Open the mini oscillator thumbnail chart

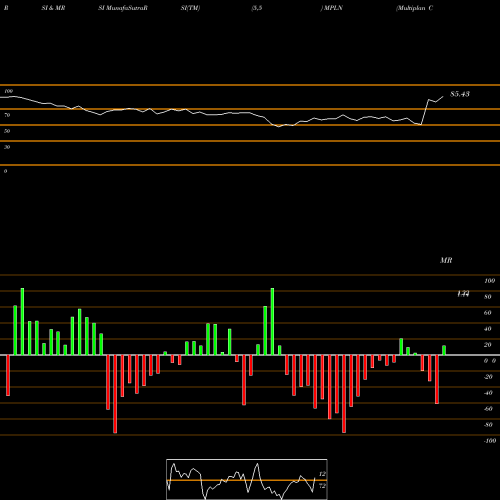pyautogui.click(x=247, y=479)
